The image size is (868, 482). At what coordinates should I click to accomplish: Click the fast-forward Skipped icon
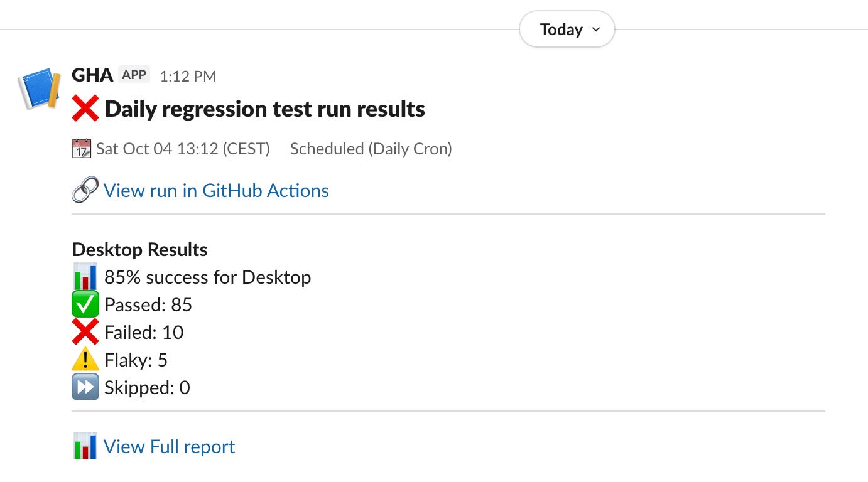point(85,387)
